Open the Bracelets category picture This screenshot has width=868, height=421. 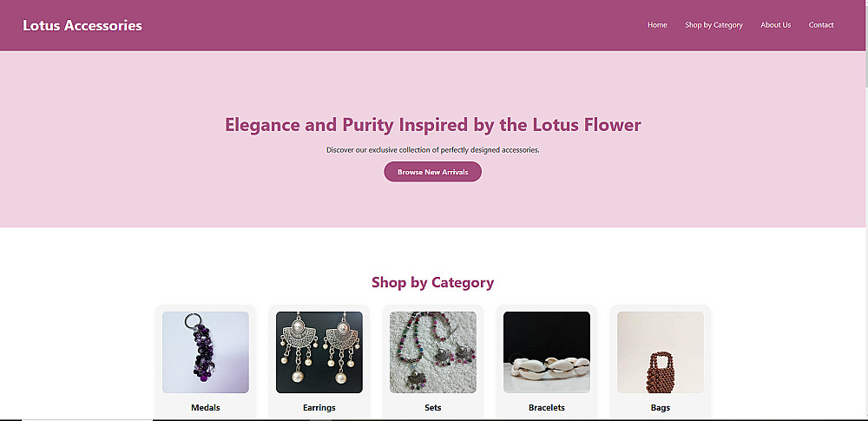coord(547,352)
